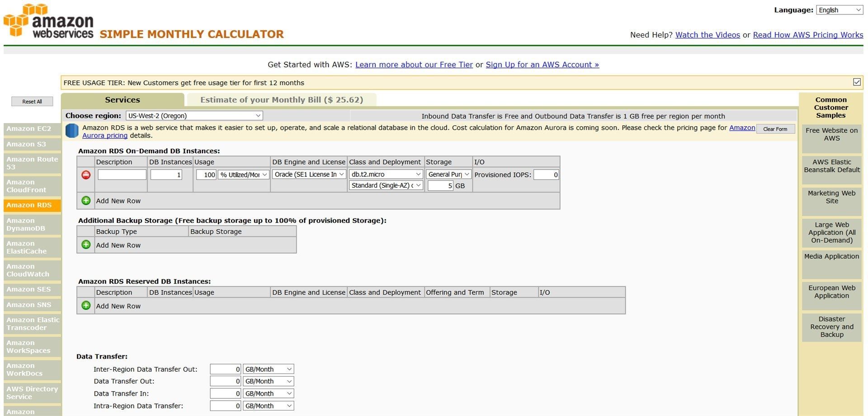Open the Language dropdown

[840, 10]
